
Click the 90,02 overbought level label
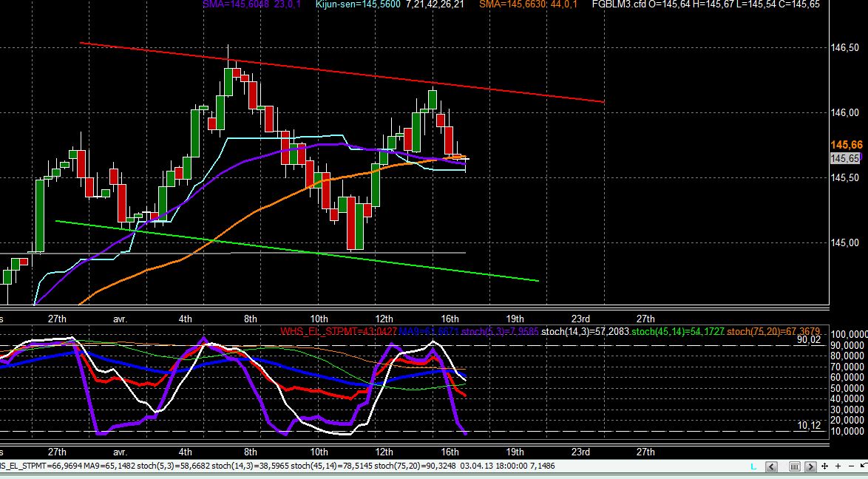click(809, 340)
